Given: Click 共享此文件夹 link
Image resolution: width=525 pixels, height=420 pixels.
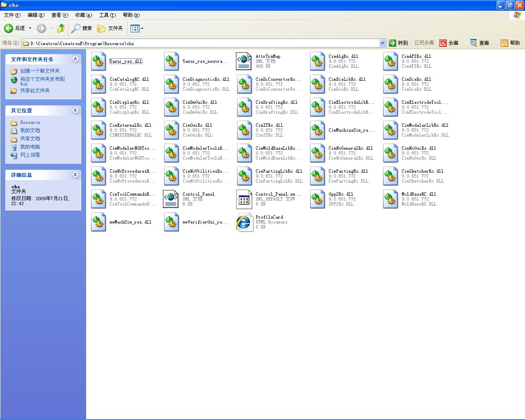Looking at the screenshot, I should 35,91.
